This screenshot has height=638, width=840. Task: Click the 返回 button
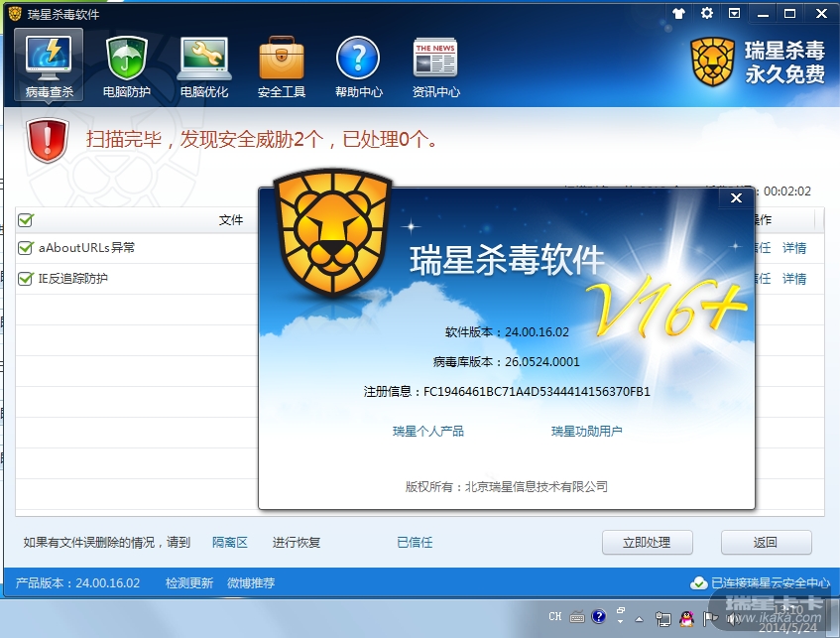pyautogui.click(x=766, y=543)
